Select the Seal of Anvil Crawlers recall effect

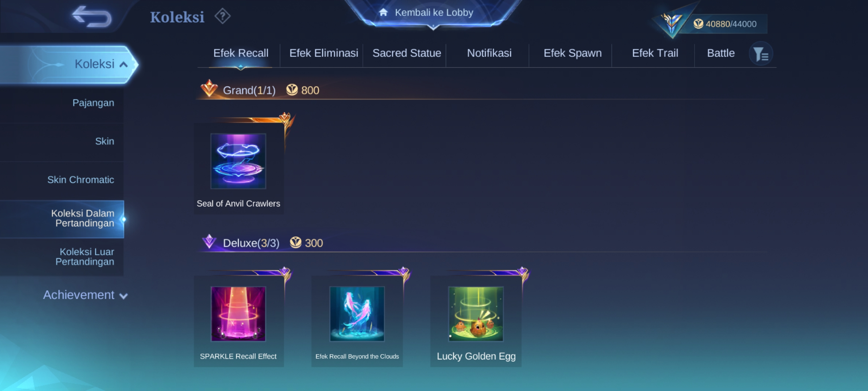pos(238,161)
